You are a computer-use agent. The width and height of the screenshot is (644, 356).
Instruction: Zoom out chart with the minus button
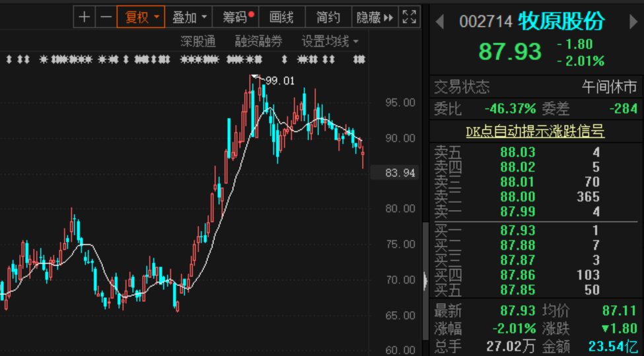click(x=106, y=17)
